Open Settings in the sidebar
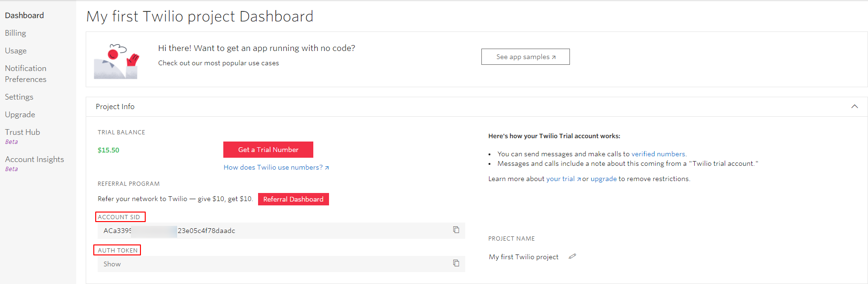 [19, 97]
